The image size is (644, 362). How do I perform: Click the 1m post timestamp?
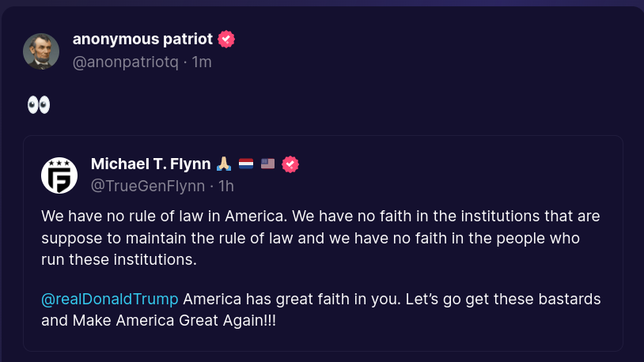(202, 61)
